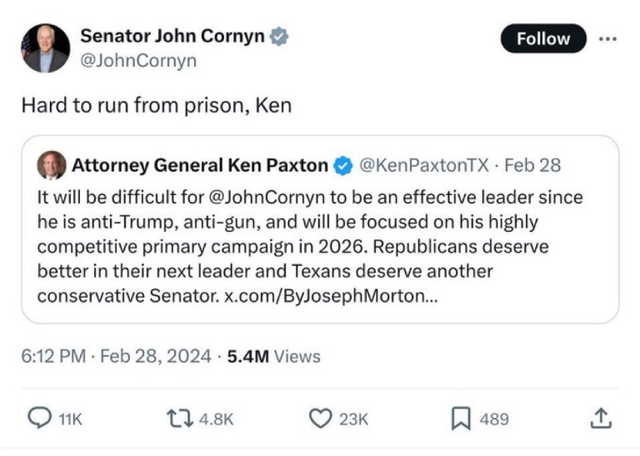Open the three-dot more options menu

click(x=608, y=39)
